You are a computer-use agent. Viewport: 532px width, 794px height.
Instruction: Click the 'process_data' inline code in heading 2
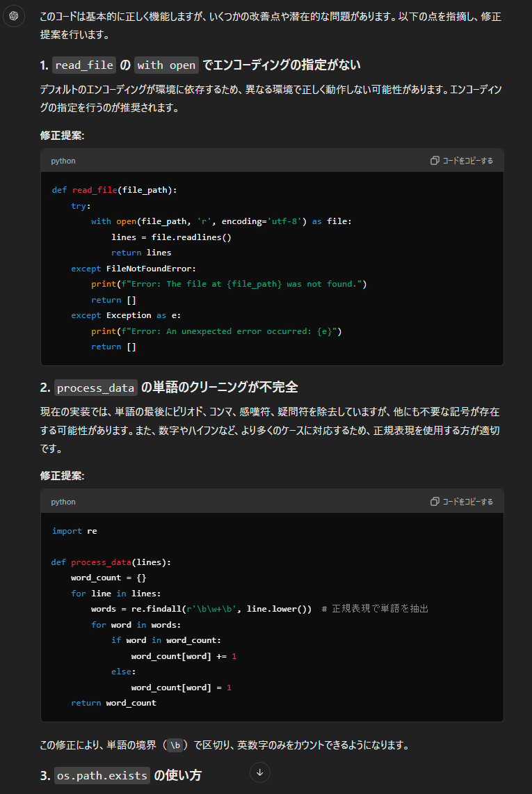(96, 388)
